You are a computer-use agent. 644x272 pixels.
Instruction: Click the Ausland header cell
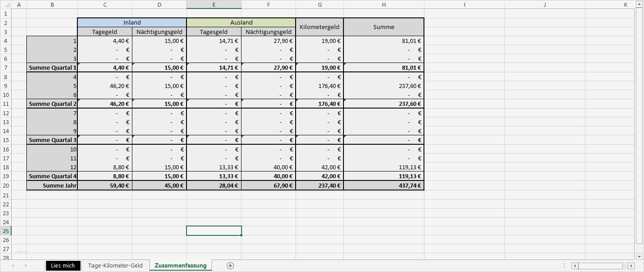[241, 22]
